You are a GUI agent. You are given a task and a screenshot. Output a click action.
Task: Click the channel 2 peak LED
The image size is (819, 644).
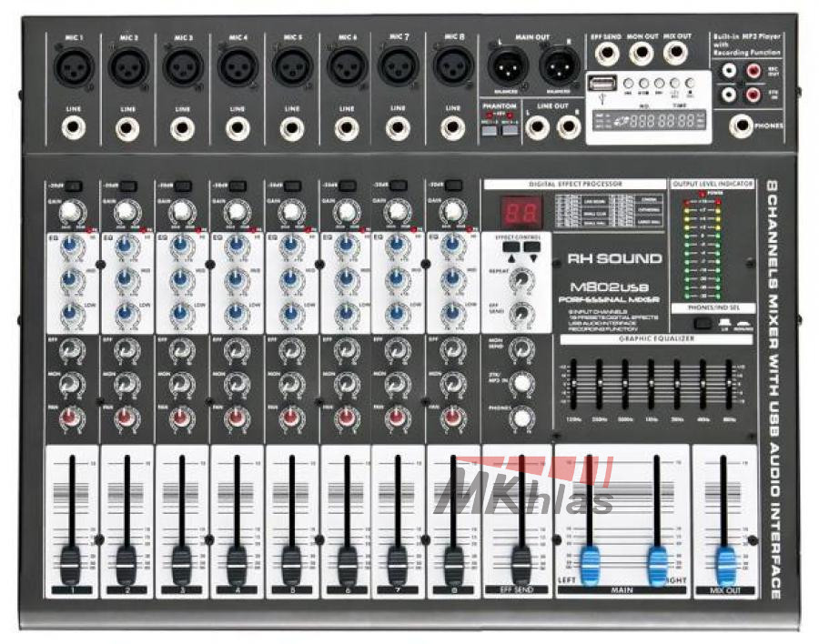144,230
